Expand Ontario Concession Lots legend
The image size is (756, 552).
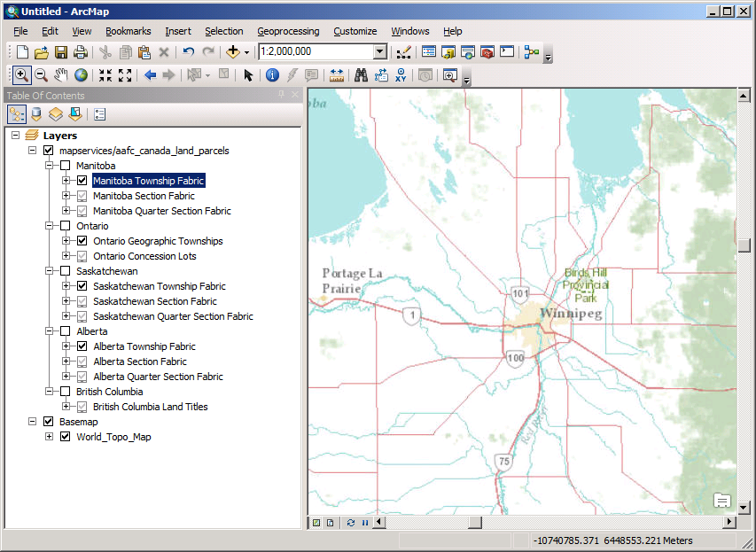coord(66,255)
